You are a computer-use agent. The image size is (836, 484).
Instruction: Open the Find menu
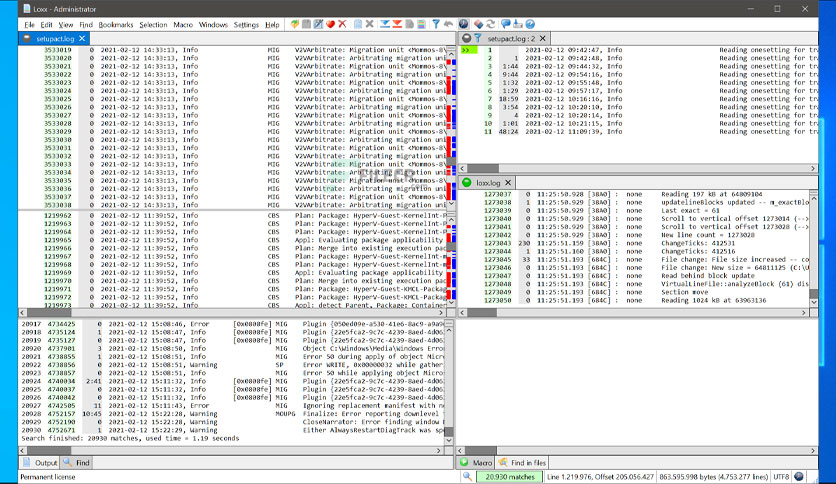tap(86, 25)
